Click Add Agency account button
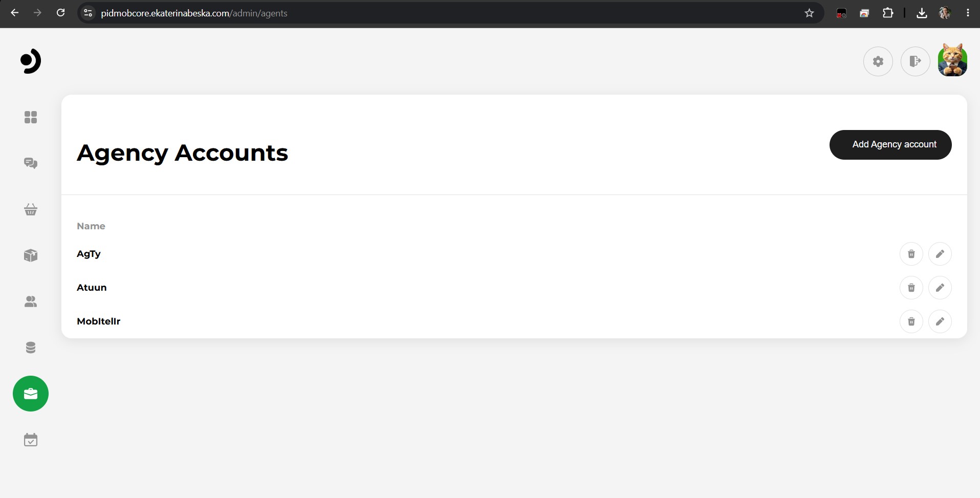 (890, 145)
